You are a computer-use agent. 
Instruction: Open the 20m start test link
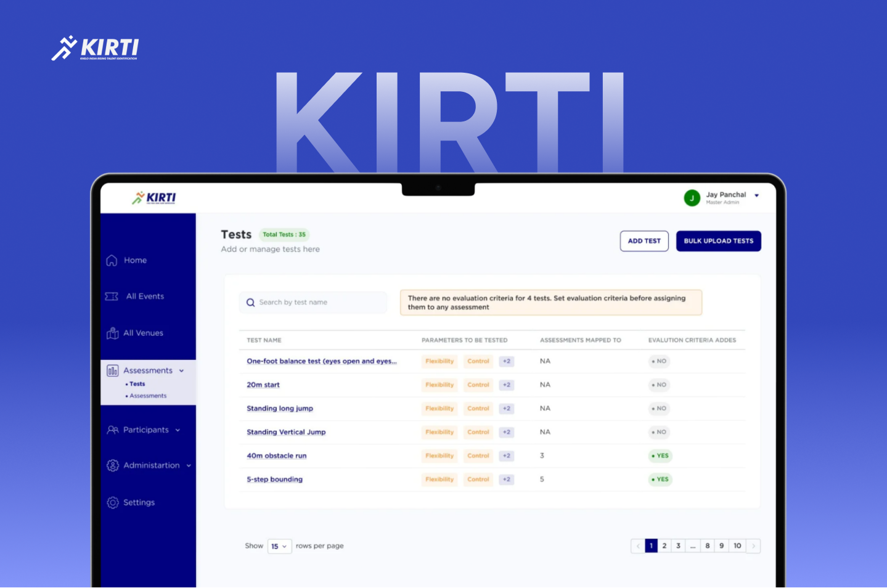[263, 385]
